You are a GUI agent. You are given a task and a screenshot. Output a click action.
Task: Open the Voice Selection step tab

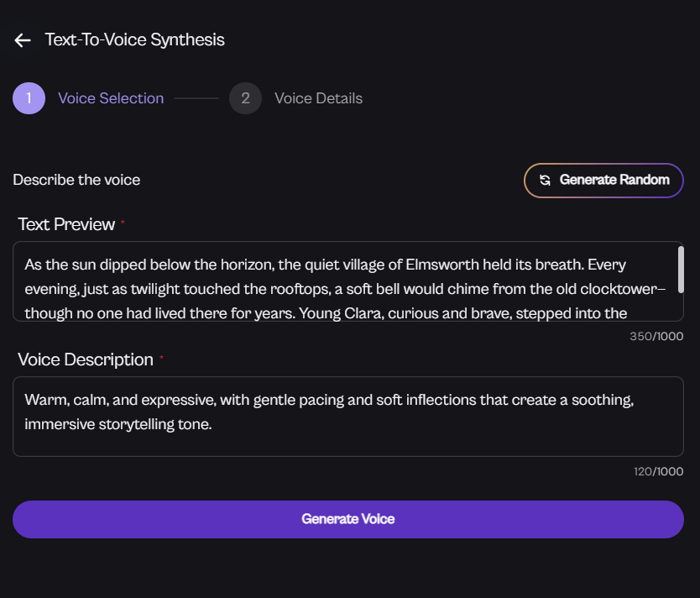111,98
